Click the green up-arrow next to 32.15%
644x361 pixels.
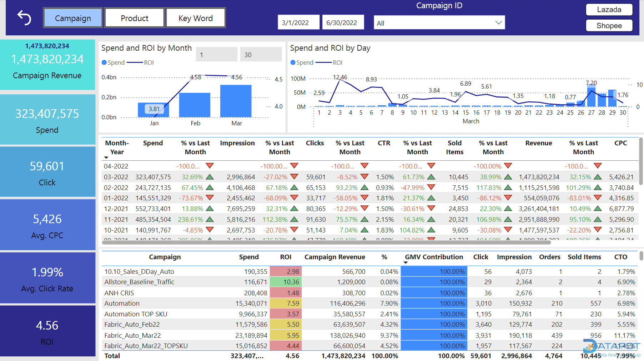pos(598,176)
